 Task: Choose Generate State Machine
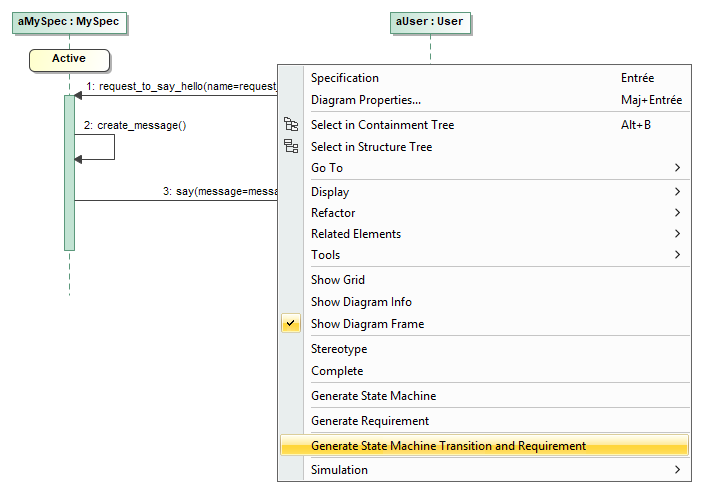tap(484, 396)
